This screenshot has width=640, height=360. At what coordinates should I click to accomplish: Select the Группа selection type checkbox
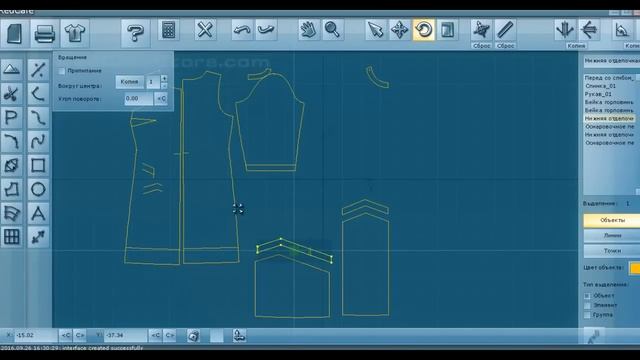(587, 315)
